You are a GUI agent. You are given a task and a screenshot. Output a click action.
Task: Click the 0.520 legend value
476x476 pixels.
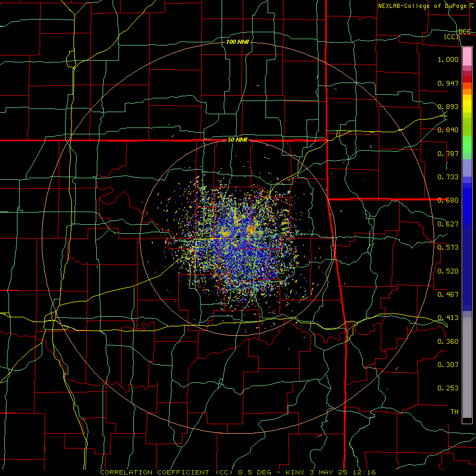click(448, 271)
